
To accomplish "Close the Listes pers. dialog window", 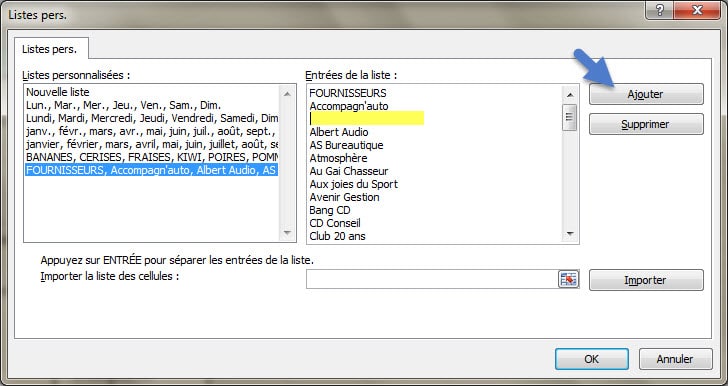I will (x=697, y=10).
